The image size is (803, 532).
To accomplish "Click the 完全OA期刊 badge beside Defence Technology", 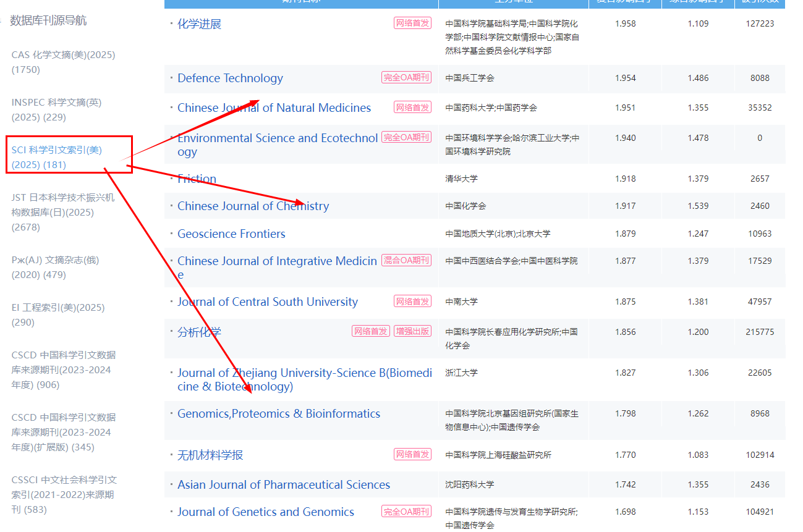I will [406, 78].
